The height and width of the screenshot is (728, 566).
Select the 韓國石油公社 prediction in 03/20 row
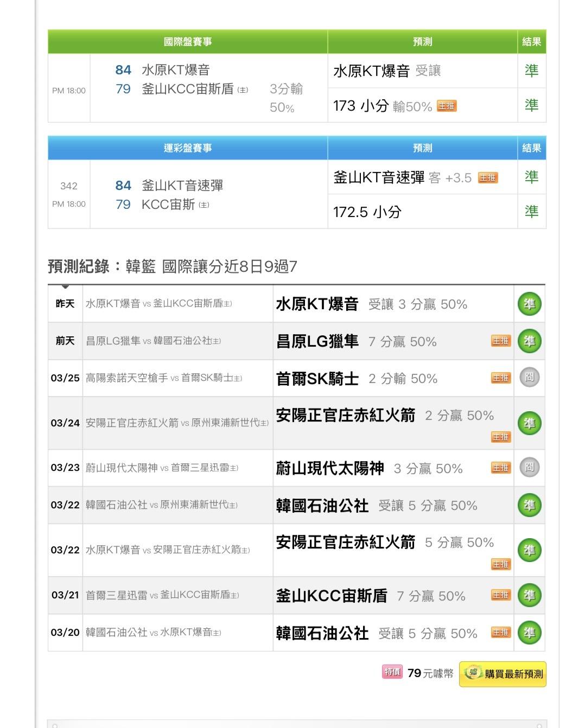click(322, 633)
